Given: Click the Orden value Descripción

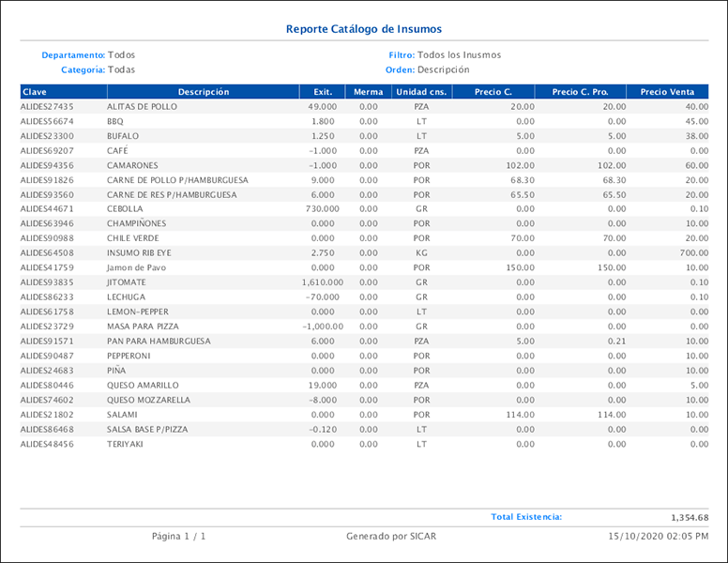Looking at the screenshot, I should click(x=444, y=69).
